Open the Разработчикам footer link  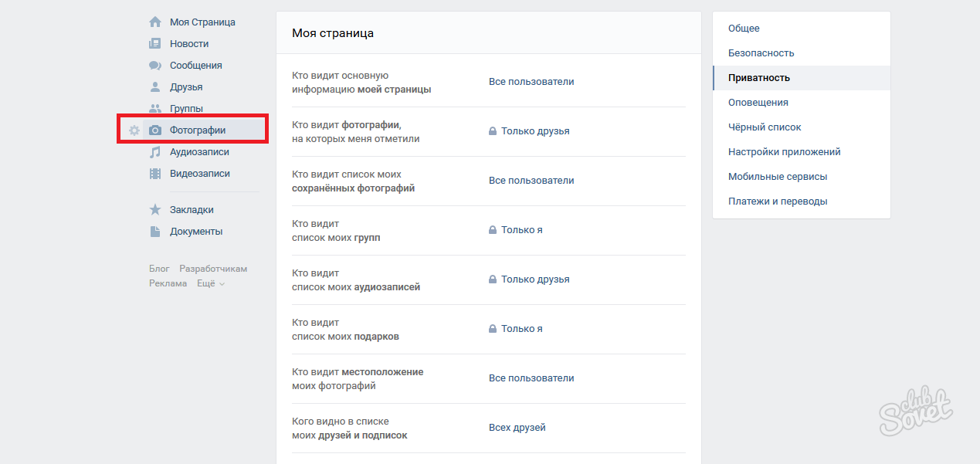[213, 269]
